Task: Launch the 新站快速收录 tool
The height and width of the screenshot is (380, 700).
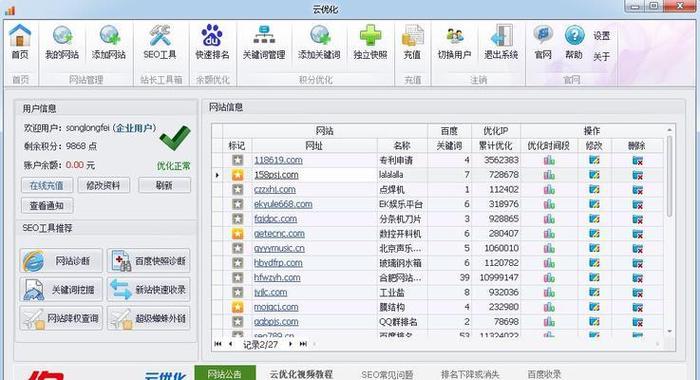Action: (149, 289)
